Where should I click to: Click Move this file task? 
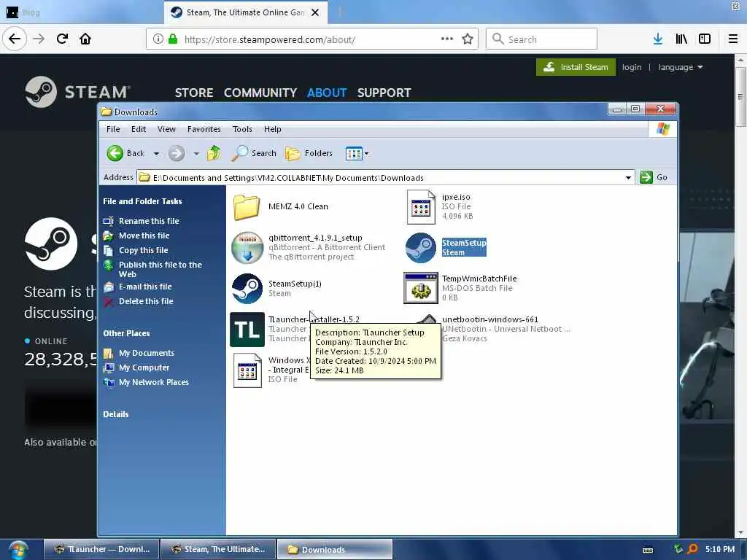144,236
